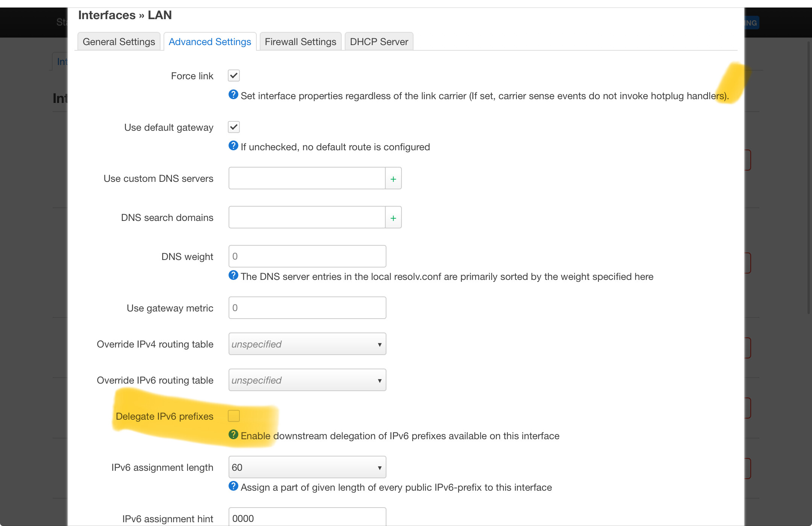Click help icon under IPv6 assignment length
Viewport: 812px width, 526px height.
233,486
